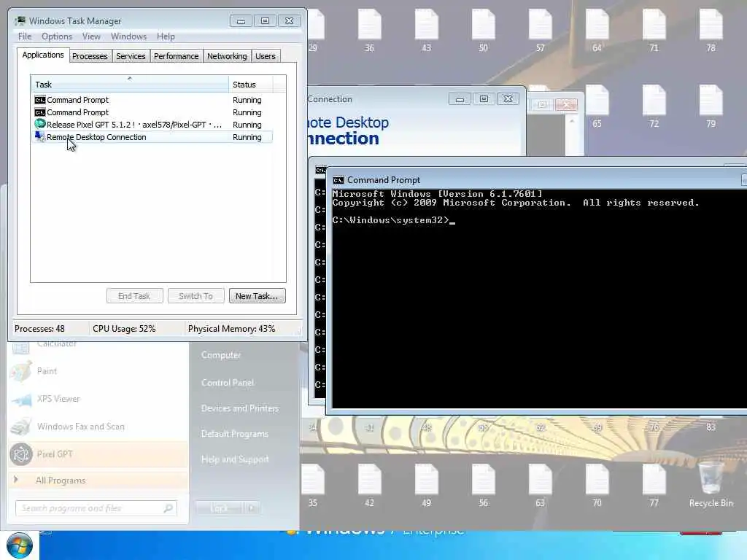
Task: Select desktop file icon 50
Action: pyautogui.click(x=483, y=25)
